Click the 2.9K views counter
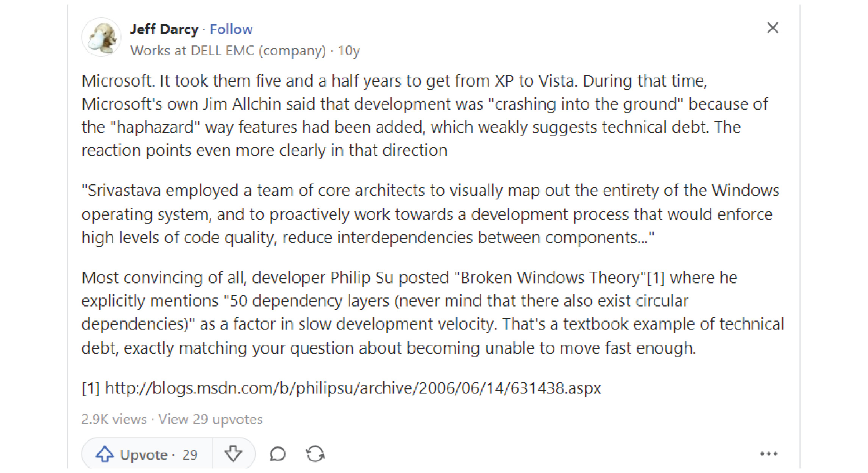This screenshot has width=868, height=473. point(114,419)
